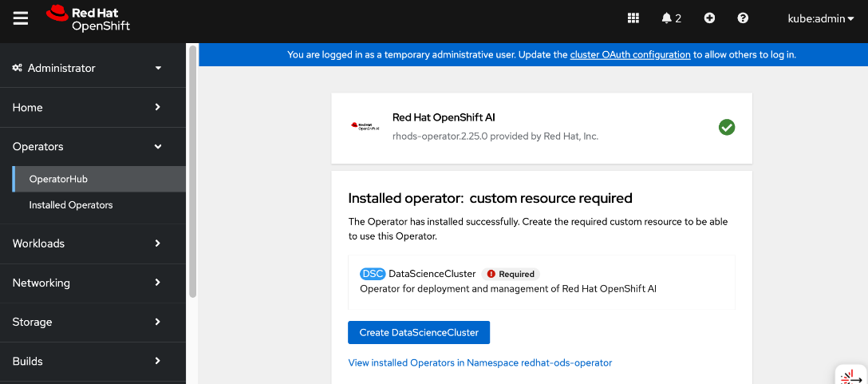Follow the cluster OAuth configuration link

(x=630, y=55)
